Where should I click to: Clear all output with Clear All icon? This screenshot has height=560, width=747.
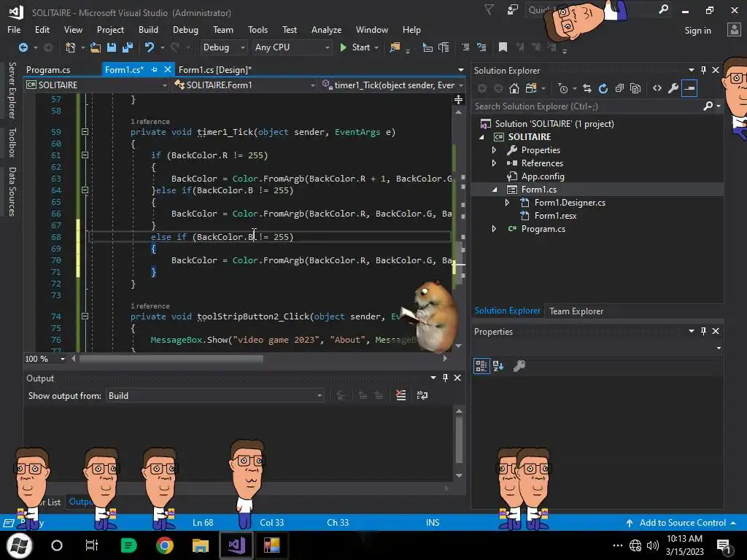400,395
